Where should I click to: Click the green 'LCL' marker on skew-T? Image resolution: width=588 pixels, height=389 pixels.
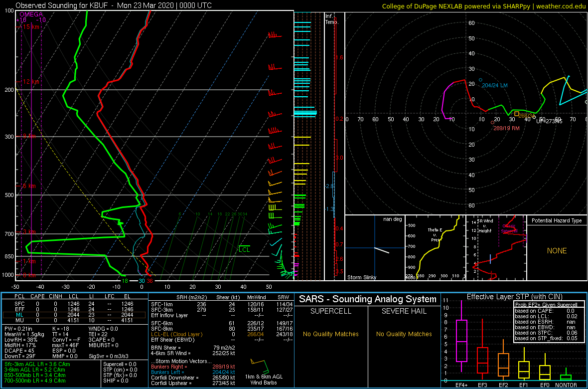point(244,249)
